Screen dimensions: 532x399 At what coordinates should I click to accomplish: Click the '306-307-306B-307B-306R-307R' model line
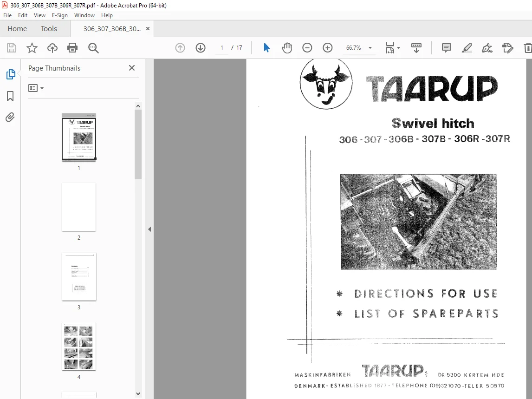[x=424, y=139]
